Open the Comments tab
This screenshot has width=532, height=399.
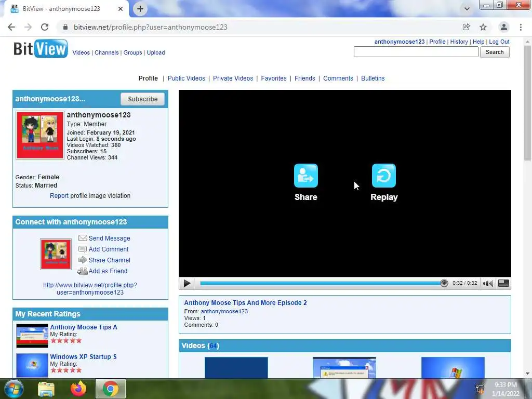click(x=338, y=78)
